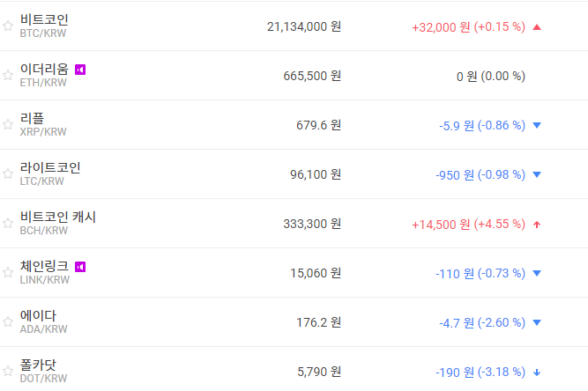Favorite Bitcoin with the star toggle
This screenshot has width=588, height=391.
pyautogui.click(x=8, y=26)
